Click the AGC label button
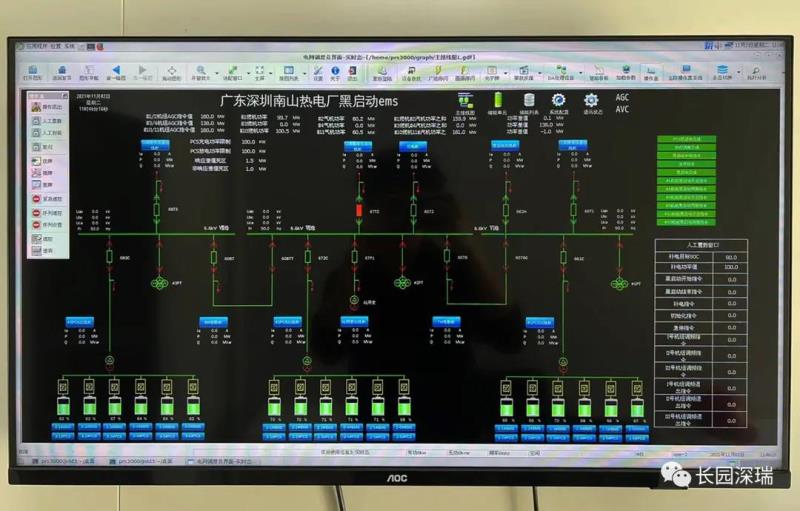 pyautogui.click(x=623, y=98)
